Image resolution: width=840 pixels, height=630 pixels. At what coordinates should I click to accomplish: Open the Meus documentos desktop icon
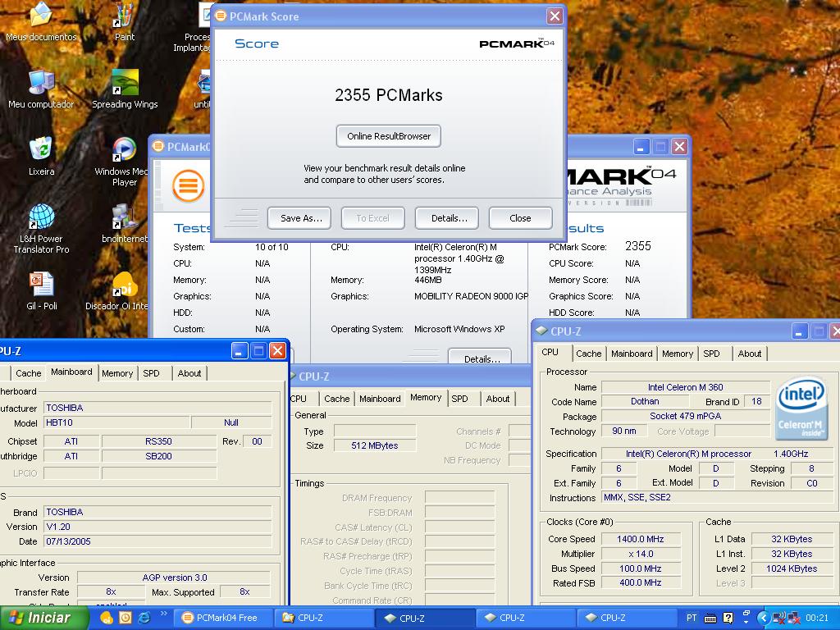click(41, 21)
